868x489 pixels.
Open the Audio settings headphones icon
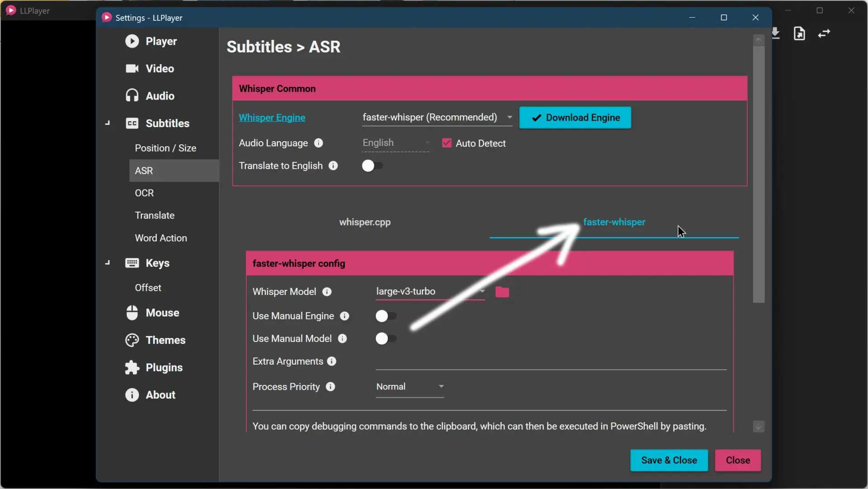tap(132, 96)
